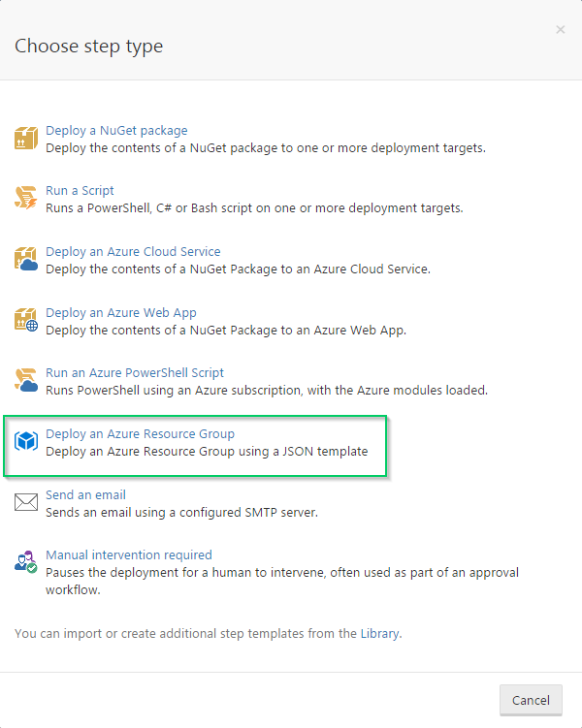Screen dimensions: 582x728
Task: Open the Deploy a NuGet package link
Action: (x=116, y=131)
